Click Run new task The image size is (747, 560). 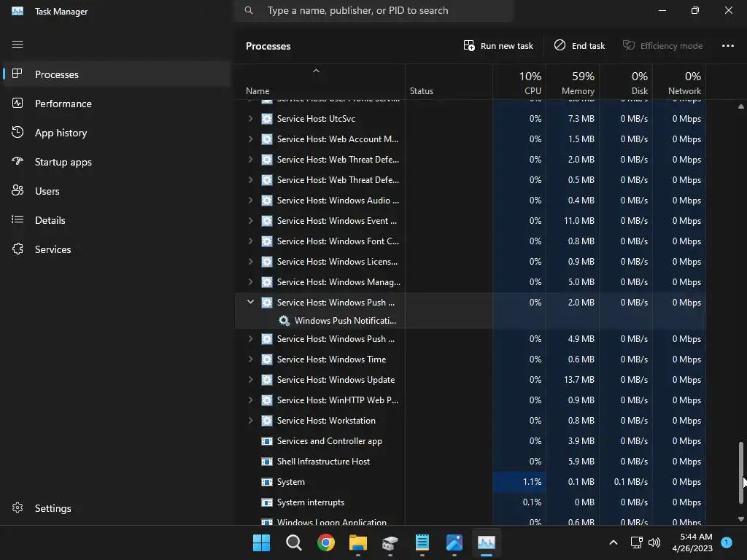click(x=498, y=46)
